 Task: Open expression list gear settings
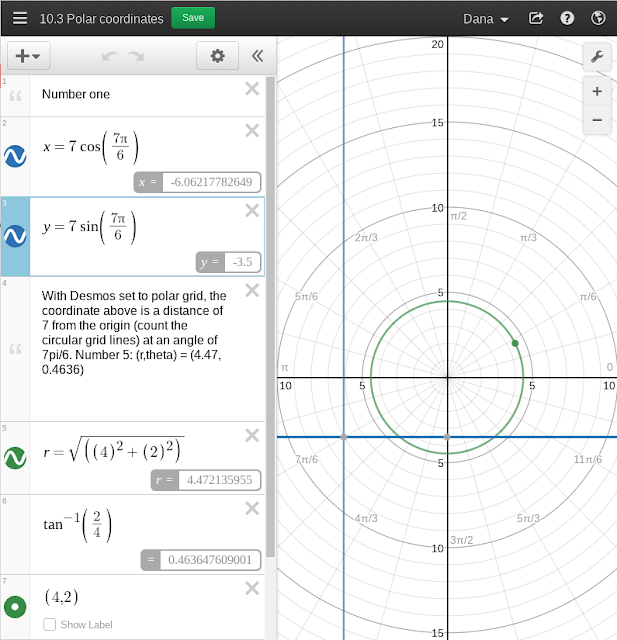pyautogui.click(x=218, y=56)
